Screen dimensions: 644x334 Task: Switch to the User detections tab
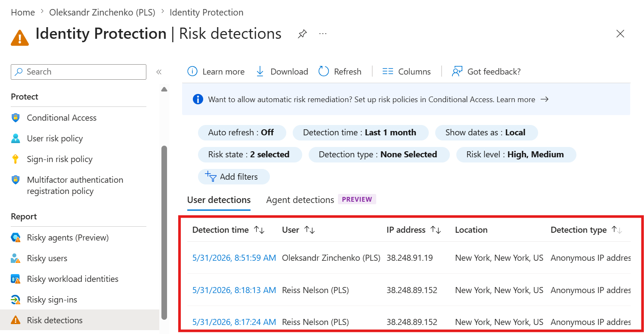tap(219, 200)
